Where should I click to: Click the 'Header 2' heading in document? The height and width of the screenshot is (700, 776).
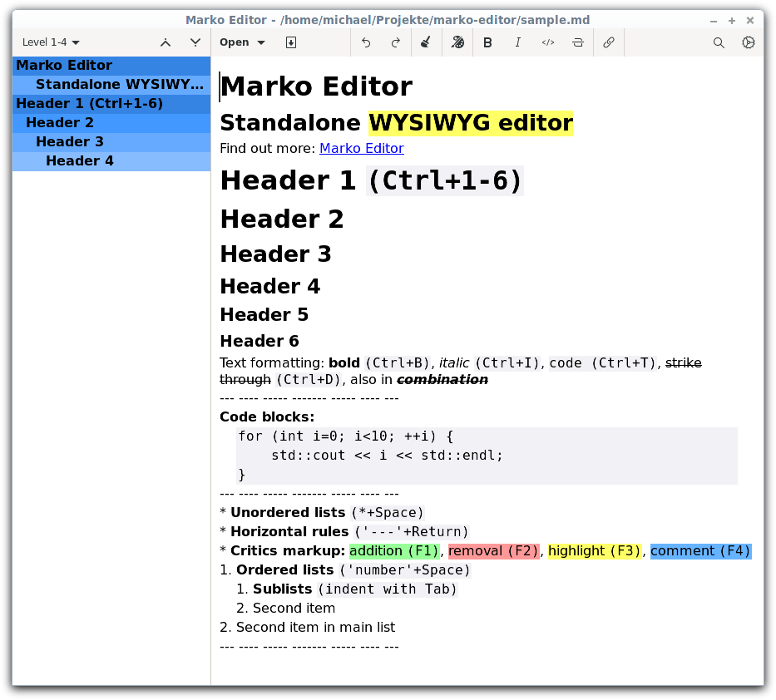click(282, 219)
